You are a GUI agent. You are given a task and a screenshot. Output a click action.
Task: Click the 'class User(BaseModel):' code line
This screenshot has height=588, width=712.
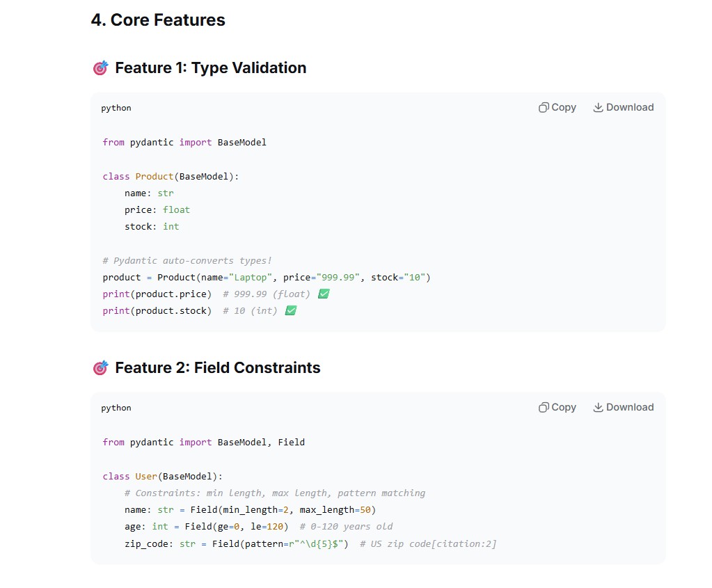point(163,476)
